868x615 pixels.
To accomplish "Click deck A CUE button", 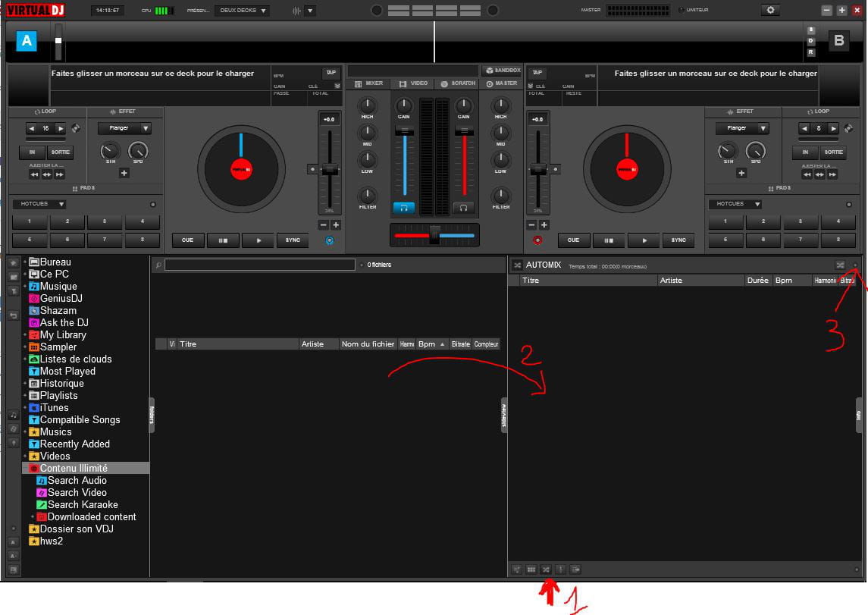I will coord(188,240).
